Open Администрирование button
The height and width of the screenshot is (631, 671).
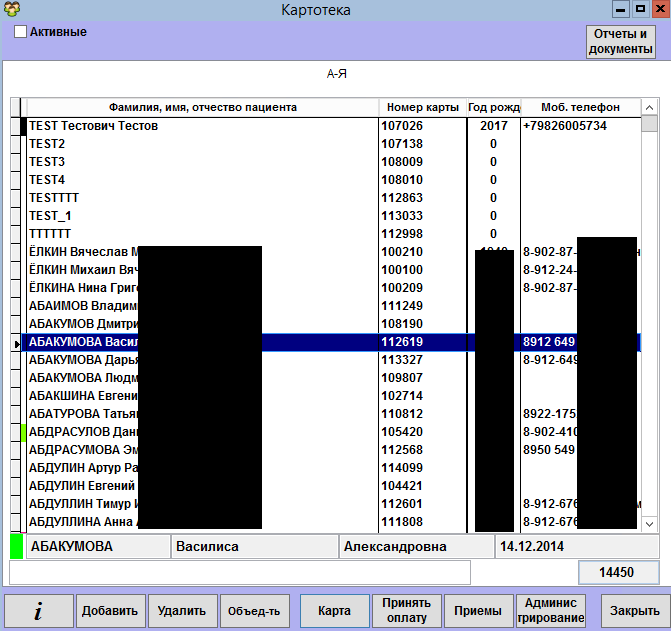550,610
